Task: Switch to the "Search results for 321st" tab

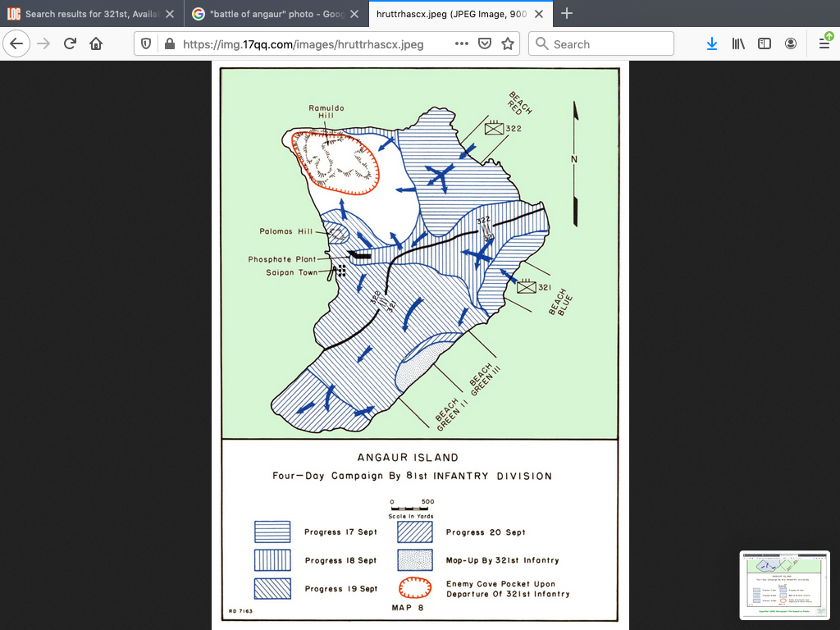Action: tap(86, 14)
